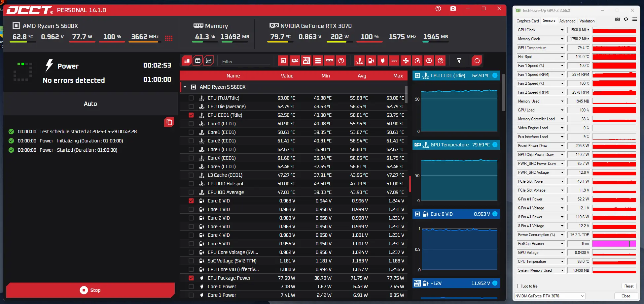This screenshot has width=644, height=304.
Task: Filter sensors by speedometer frequency icon
Action: click(417, 61)
